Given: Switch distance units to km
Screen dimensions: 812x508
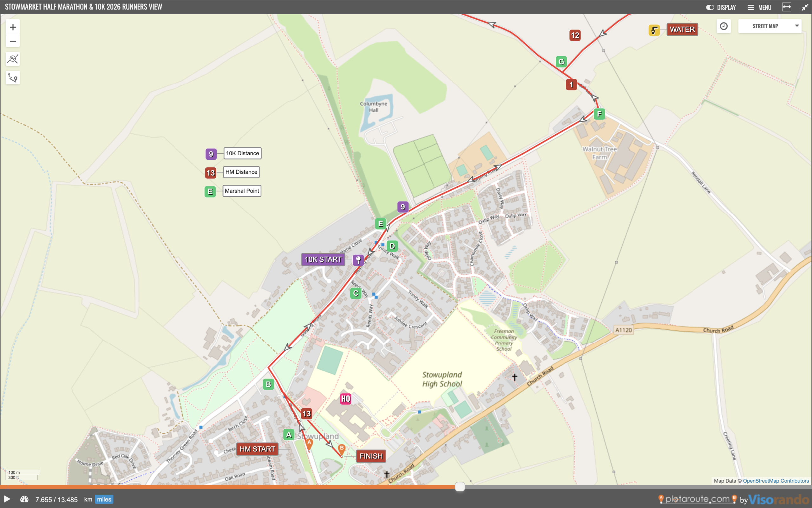Looking at the screenshot, I should click(88, 499).
